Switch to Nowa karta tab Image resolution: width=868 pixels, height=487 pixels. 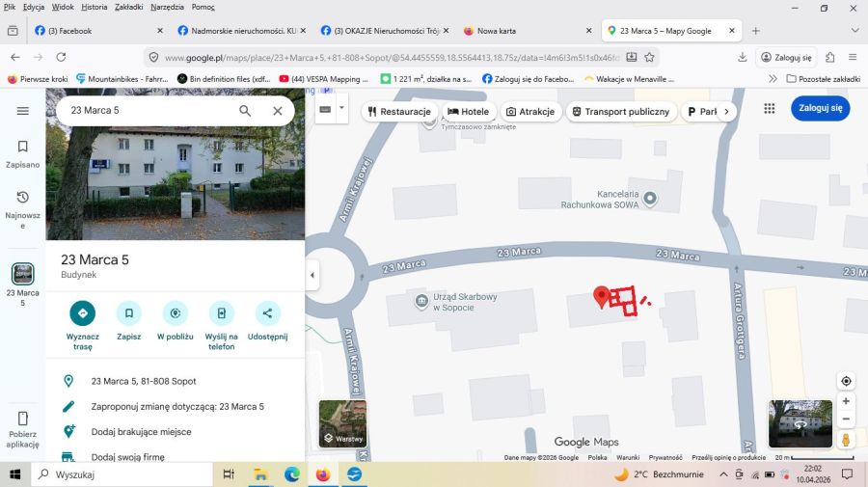[529, 31]
